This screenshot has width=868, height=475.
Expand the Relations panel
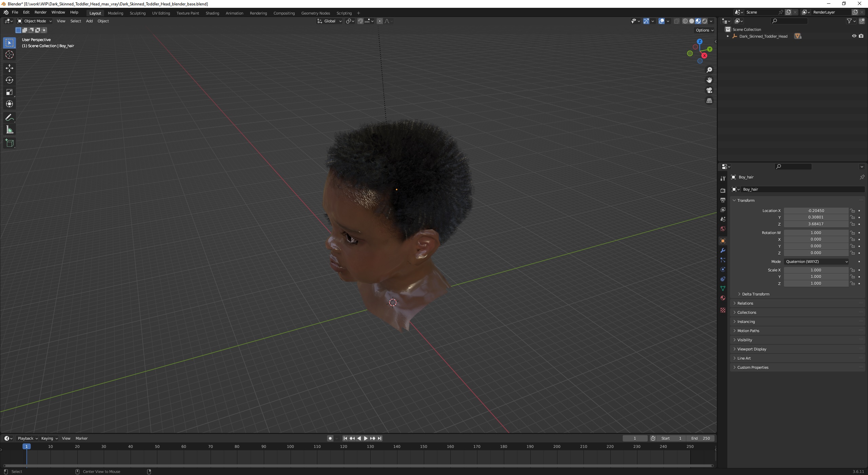click(x=745, y=303)
